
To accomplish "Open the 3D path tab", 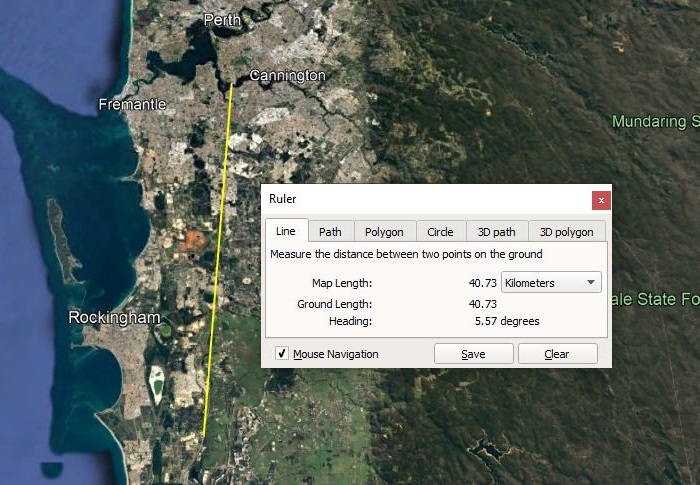I will pos(496,232).
